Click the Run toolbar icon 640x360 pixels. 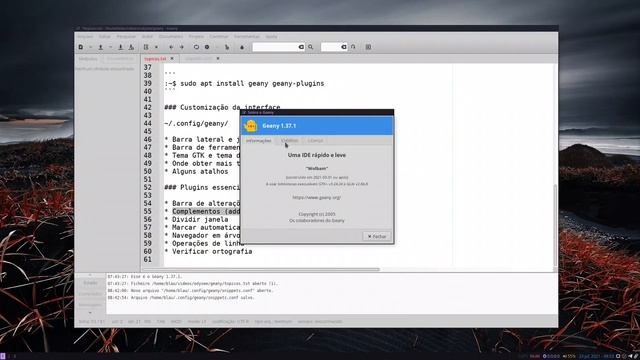tap(227, 47)
